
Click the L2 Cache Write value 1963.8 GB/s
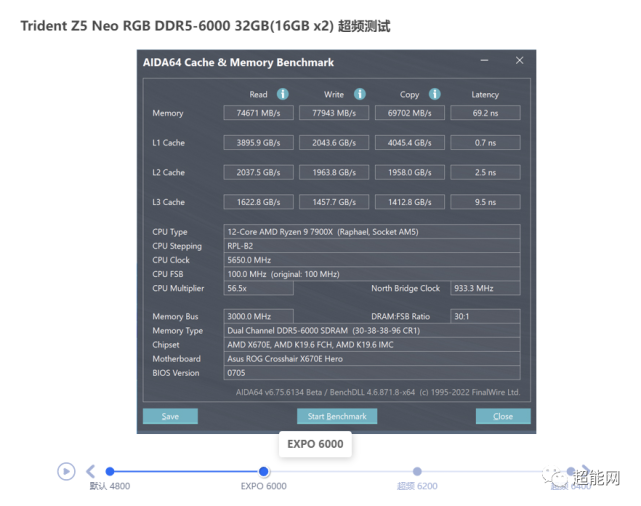(334, 172)
